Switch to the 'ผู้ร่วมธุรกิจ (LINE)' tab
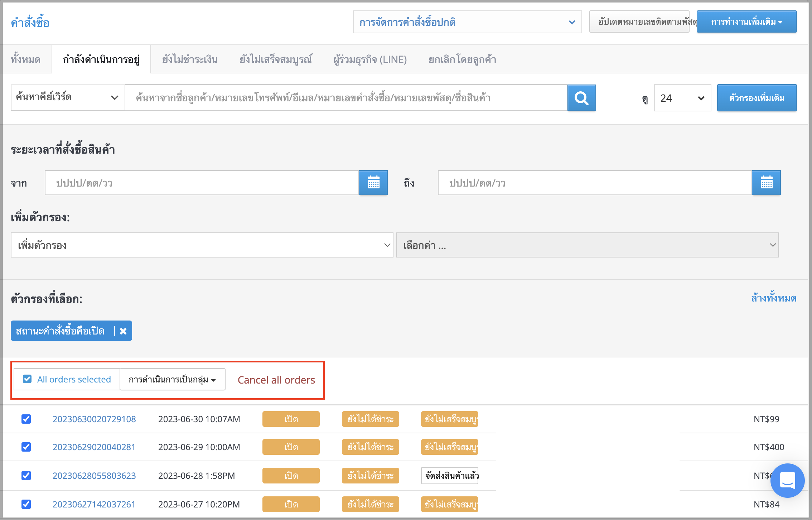This screenshot has height=520, width=812. pyautogui.click(x=370, y=59)
